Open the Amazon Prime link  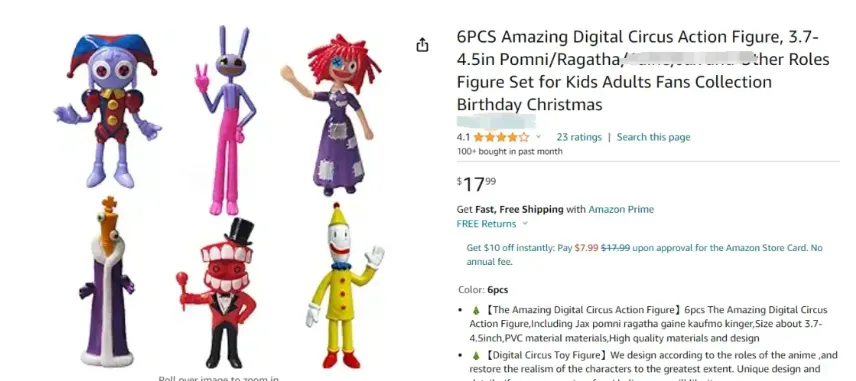pyautogui.click(x=621, y=209)
